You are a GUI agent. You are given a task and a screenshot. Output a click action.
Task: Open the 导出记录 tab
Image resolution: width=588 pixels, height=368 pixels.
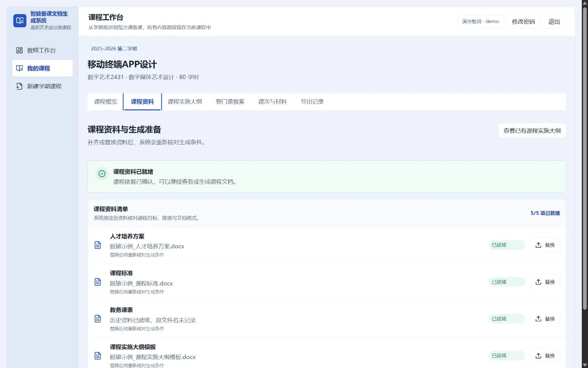[312, 102]
